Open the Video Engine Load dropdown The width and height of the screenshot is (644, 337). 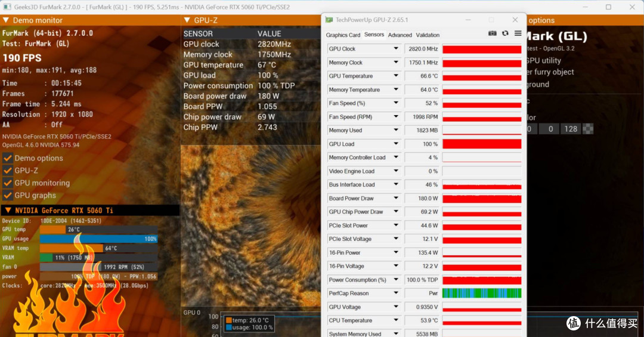point(396,171)
